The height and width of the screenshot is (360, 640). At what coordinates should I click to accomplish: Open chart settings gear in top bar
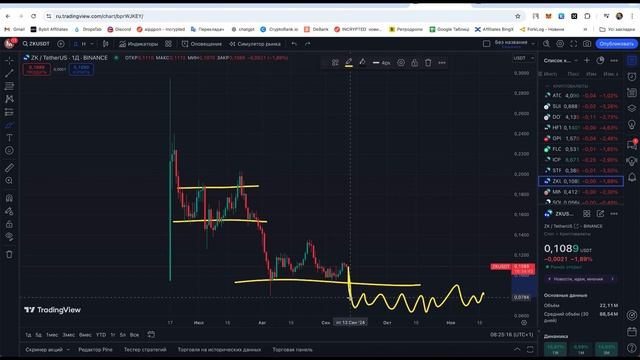pyautogui.click(x=560, y=44)
